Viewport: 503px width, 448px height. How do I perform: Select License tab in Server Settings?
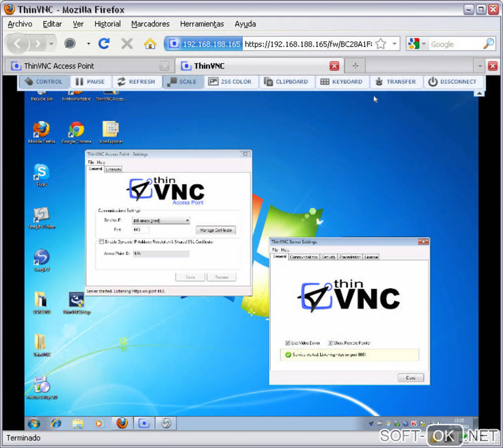pyautogui.click(x=371, y=257)
